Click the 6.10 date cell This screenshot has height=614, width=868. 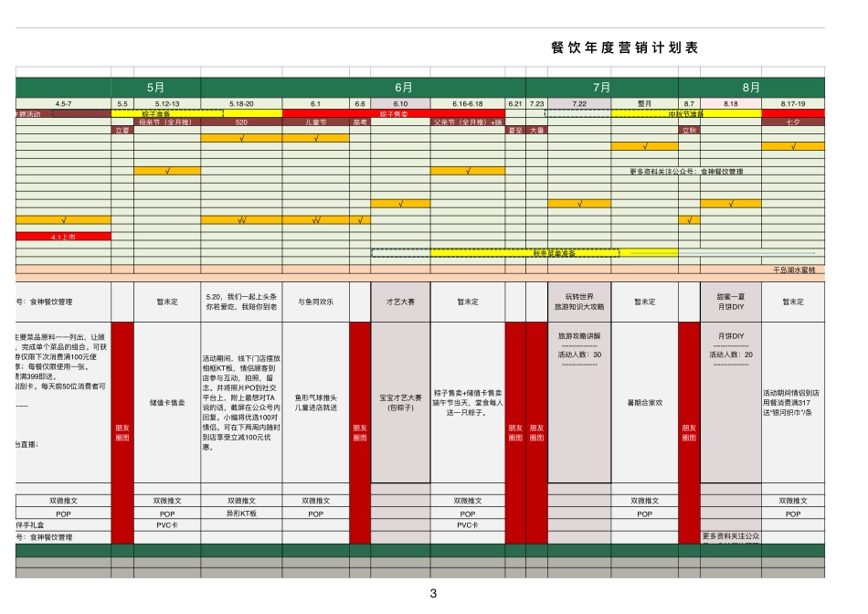(400, 103)
